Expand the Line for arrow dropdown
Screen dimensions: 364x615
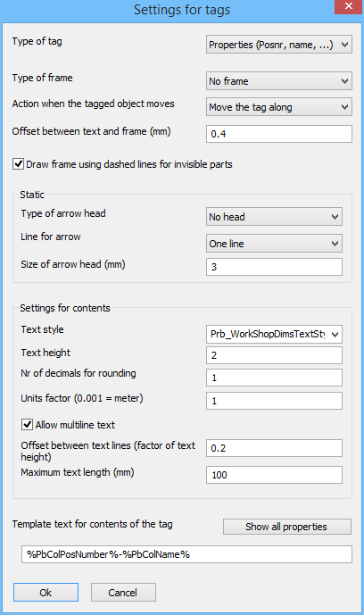(x=274, y=243)
